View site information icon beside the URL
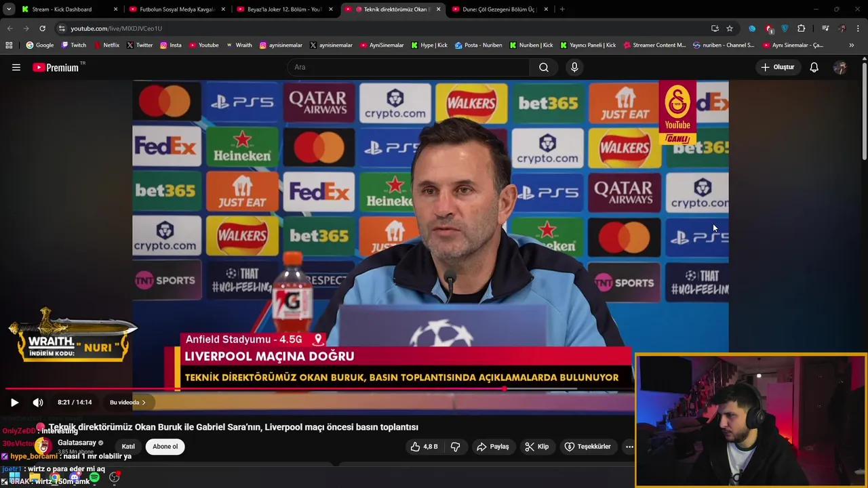This screenshot has width=868, height=488. 62,28
